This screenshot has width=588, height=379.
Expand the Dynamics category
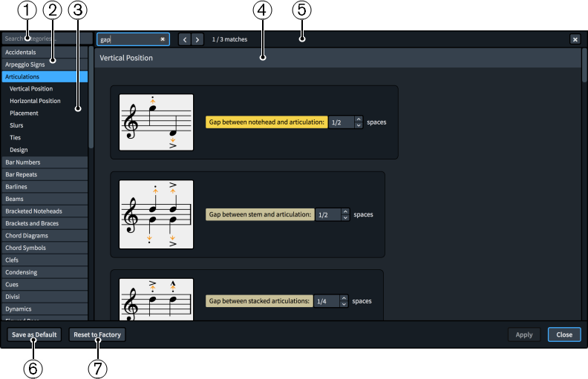pos(45,309)
